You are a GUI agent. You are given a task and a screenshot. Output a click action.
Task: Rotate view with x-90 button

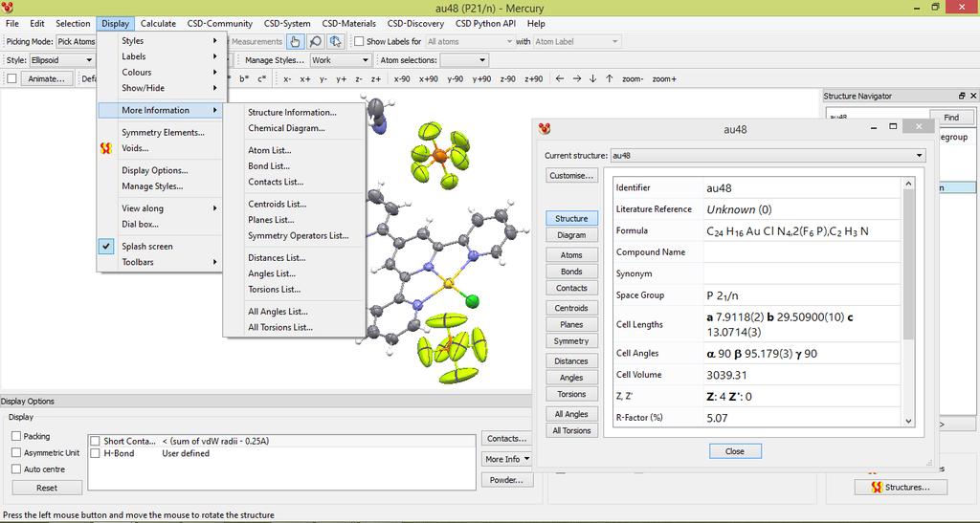click(402, 79)
